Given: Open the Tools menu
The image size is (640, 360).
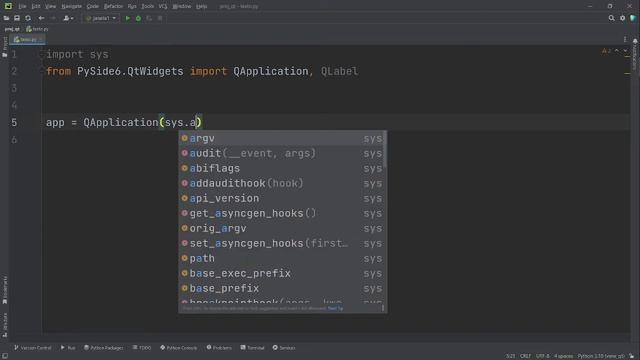Looking at the screenshot, I should tap(148, 7).
